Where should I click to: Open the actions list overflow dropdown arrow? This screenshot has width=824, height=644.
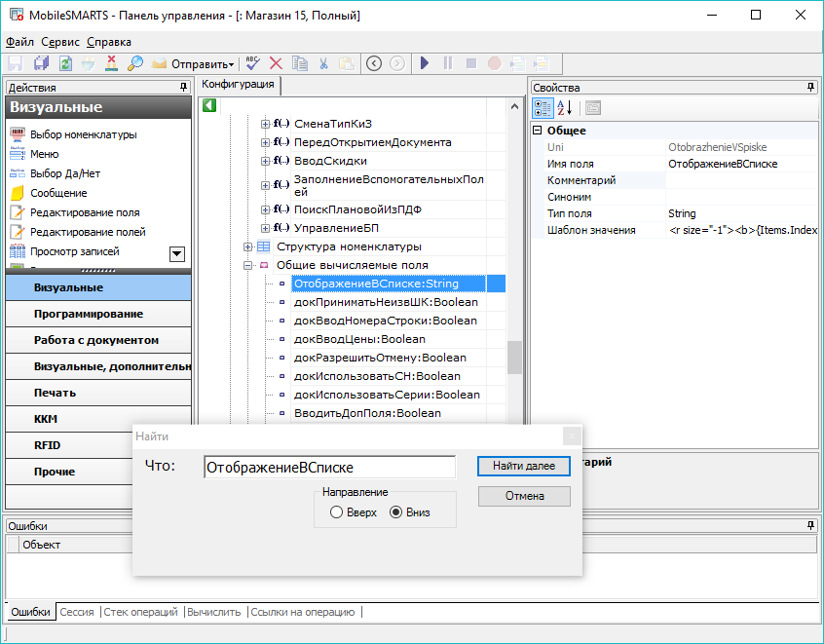coord(177,254)
